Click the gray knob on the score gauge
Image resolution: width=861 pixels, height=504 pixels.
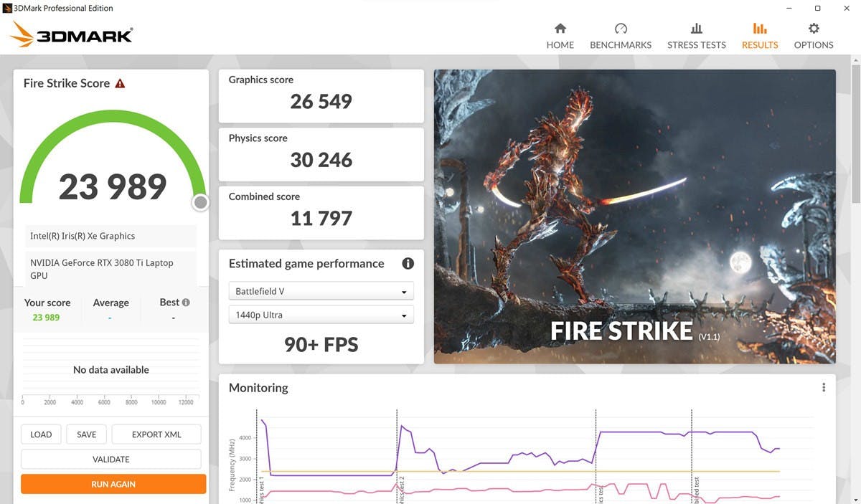200,203
